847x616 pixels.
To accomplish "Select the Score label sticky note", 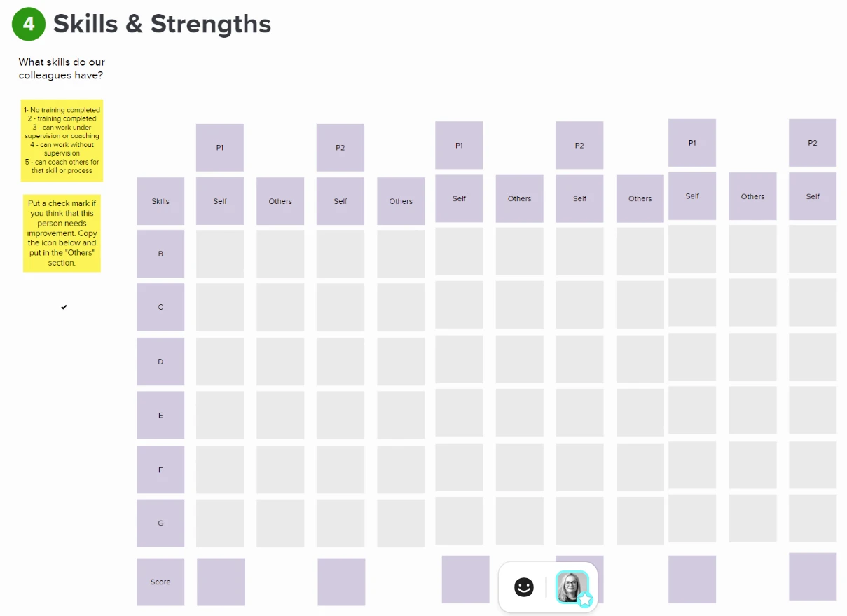I will (160, 582).
